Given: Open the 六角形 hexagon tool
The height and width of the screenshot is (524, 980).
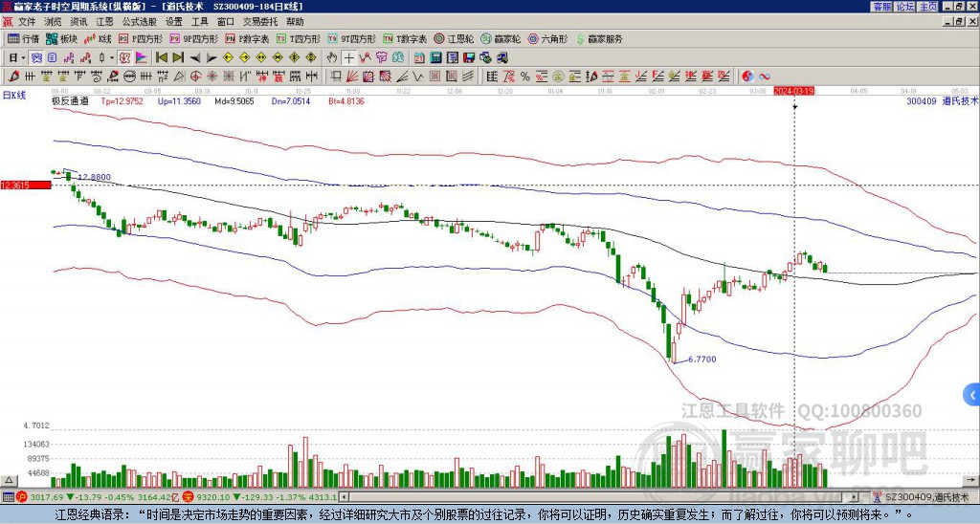Looking at the screenshot, I should click(547, 38).
